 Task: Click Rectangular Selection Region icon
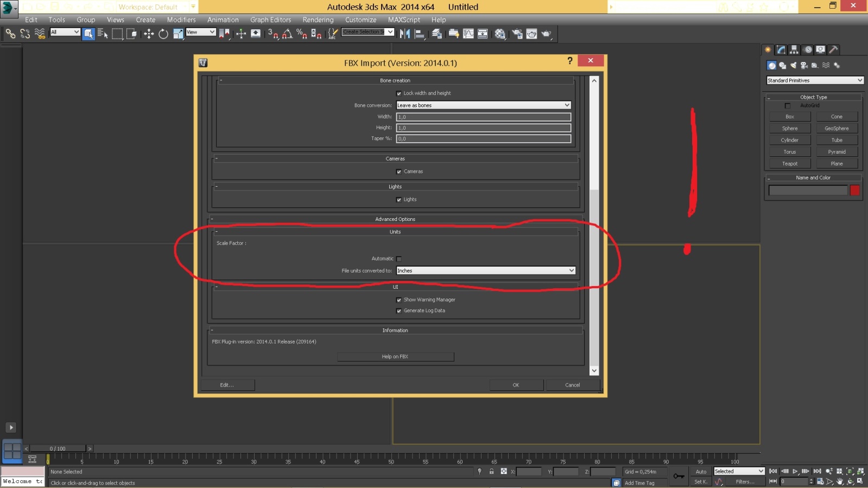pos(117,34)
